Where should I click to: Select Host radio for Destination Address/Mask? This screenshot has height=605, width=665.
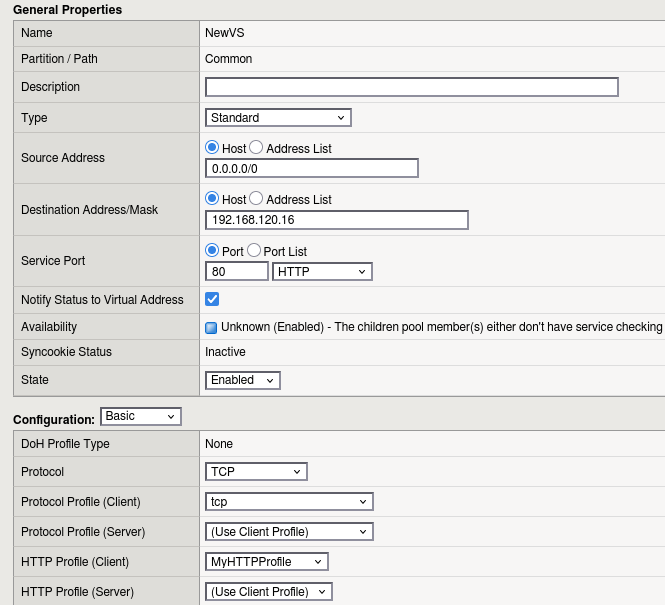click(212, 198)
